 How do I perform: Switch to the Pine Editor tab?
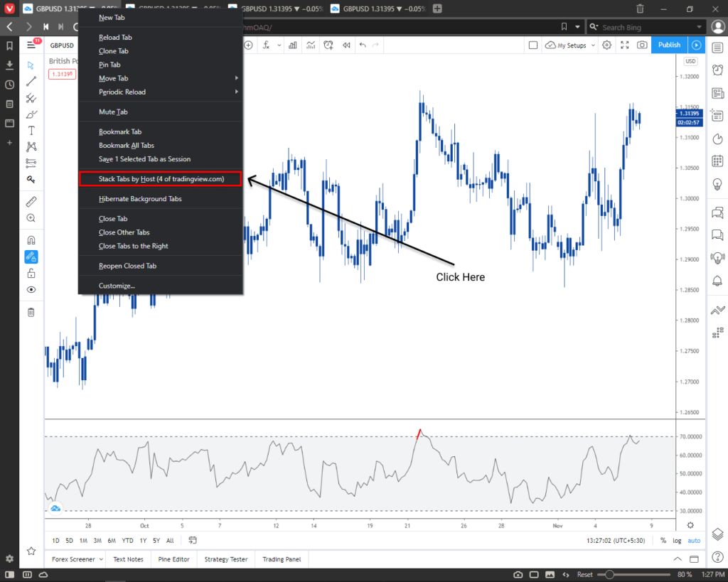pos(173,559)
